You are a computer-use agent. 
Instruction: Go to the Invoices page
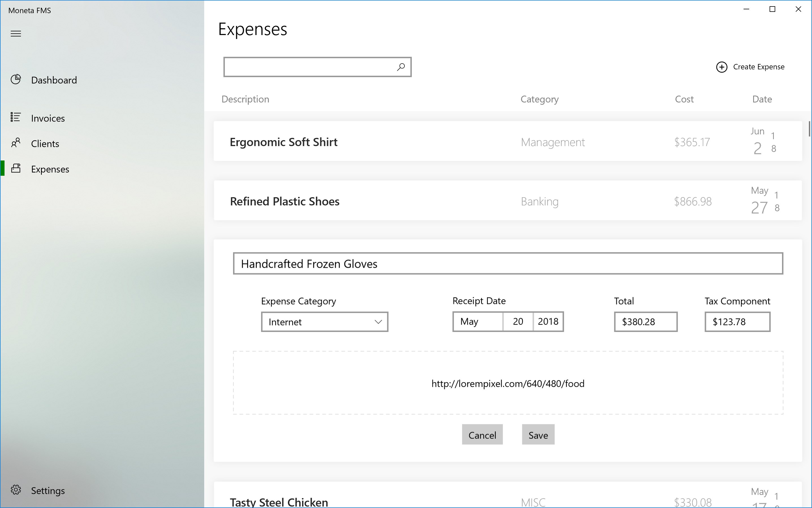48,118
